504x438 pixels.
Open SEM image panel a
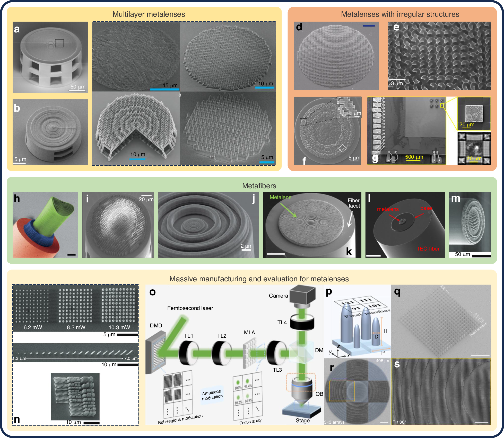[x=50, y=57]
